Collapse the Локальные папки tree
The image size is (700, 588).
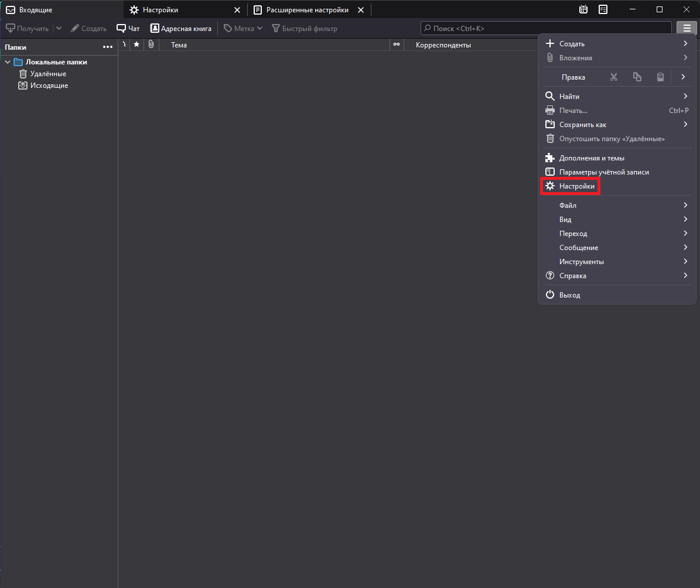[8, 62]
